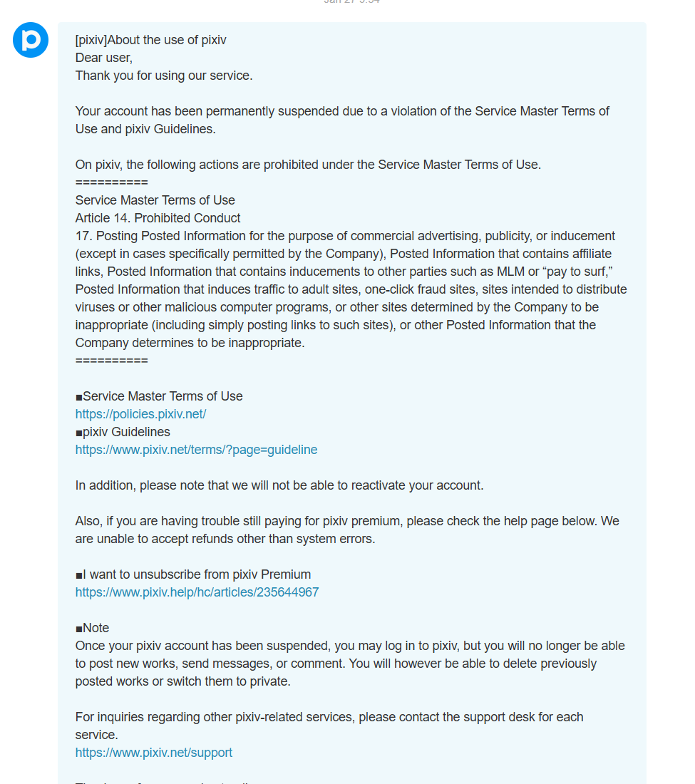Click the 'For inquiries regarding other pixiv-related services' sentence
Screen dimensions: 695x784
pyautogui.click(x=329, y=726)
